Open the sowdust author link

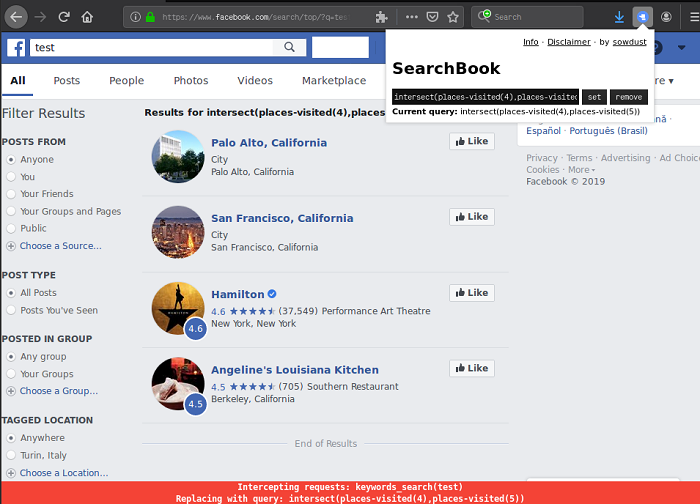[x=629, y=42]
